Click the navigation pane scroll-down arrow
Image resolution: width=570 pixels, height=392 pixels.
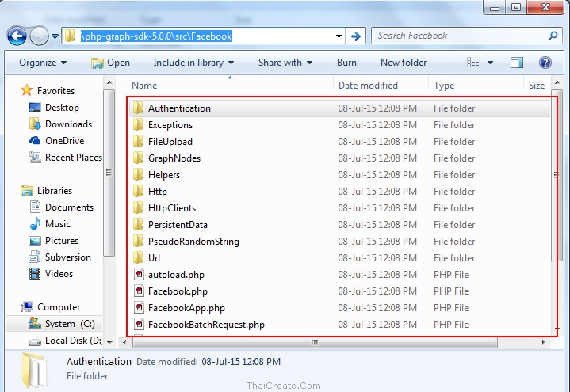click(109, 342)
